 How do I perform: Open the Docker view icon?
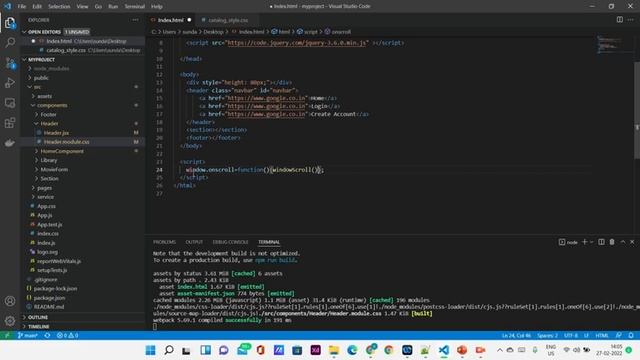pyautogui.click(x=10, y=143)
